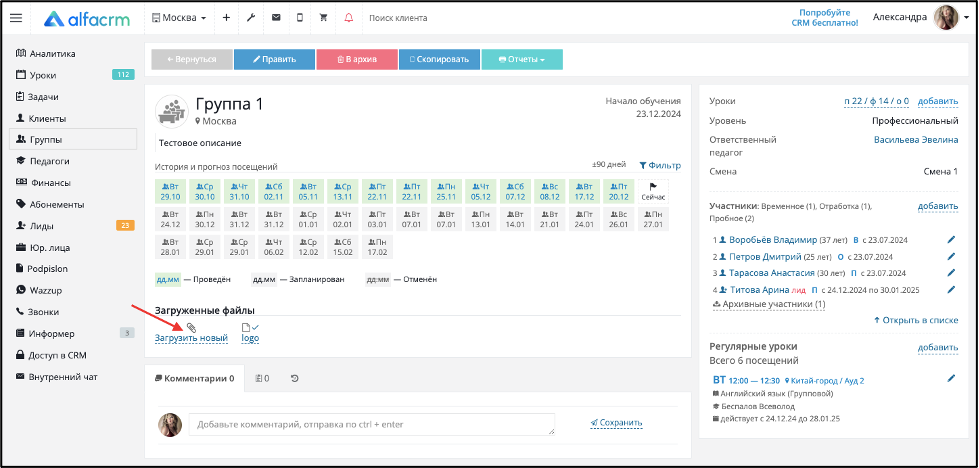Click the Сохранить comment link
The height and width of the screenshot is (468, 979).
coord(616,423)
